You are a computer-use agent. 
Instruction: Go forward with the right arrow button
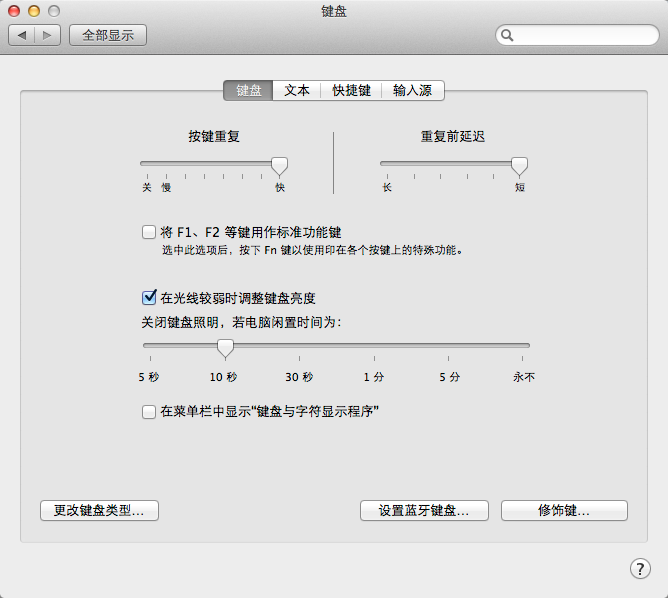click(48, 35)
